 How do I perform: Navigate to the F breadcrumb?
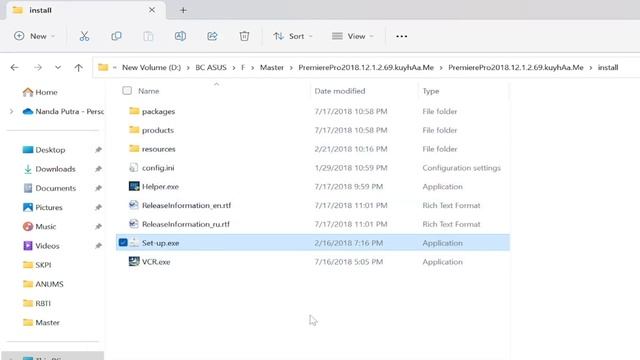point(243,68)
